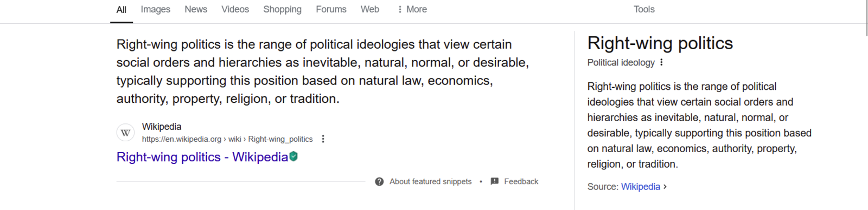This screenshot has width=868, height=210.
Task: Open the Forums tab
Action: (x=331, y=9)
